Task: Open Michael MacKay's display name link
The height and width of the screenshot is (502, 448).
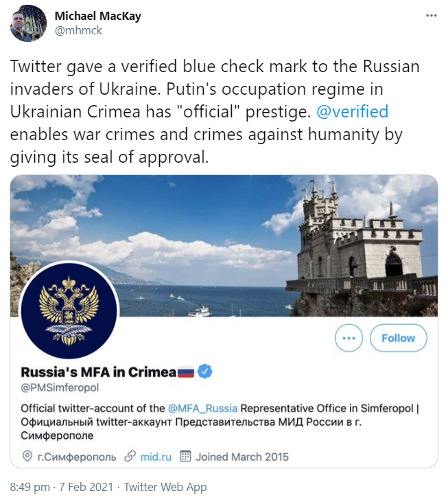Action: click(97, 16)
